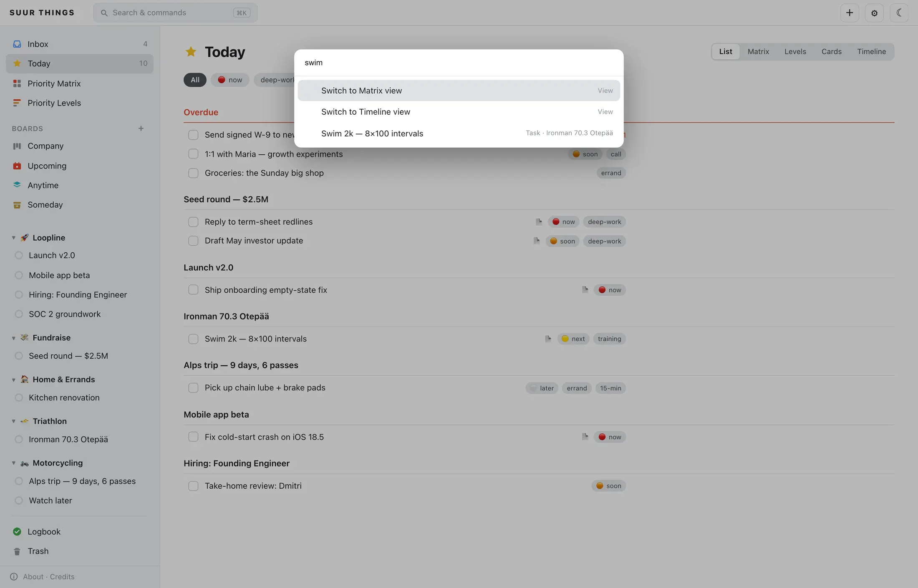
Task: Click the Upcoming calendar icon
Action: point(17,166)
